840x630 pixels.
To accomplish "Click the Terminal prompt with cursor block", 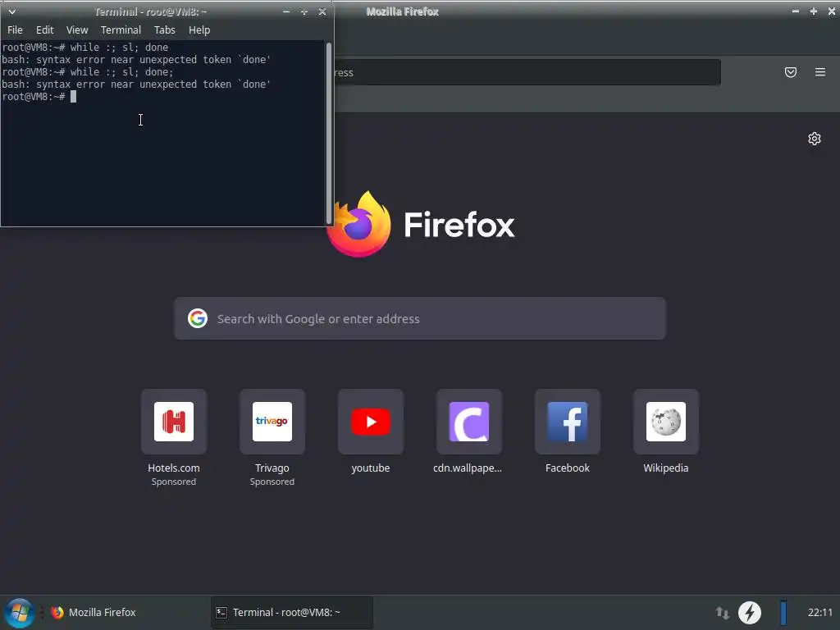I will 39,97.
